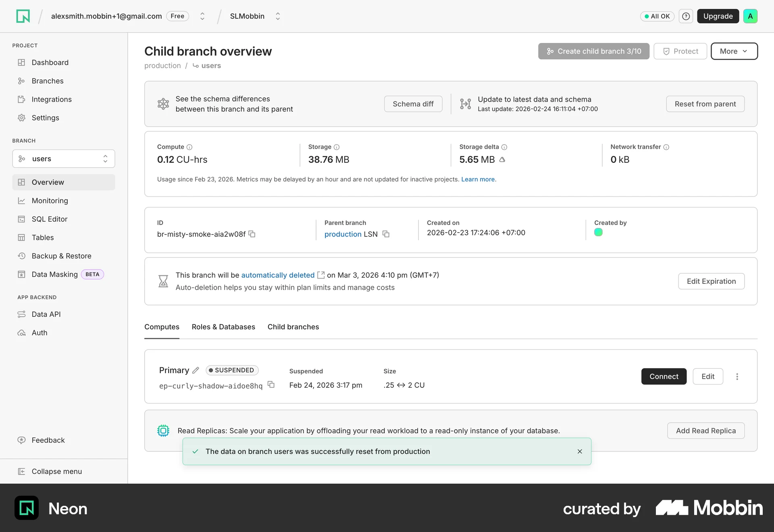
Task: Show Storage delta info tooltip
Action: pos(504,147)
